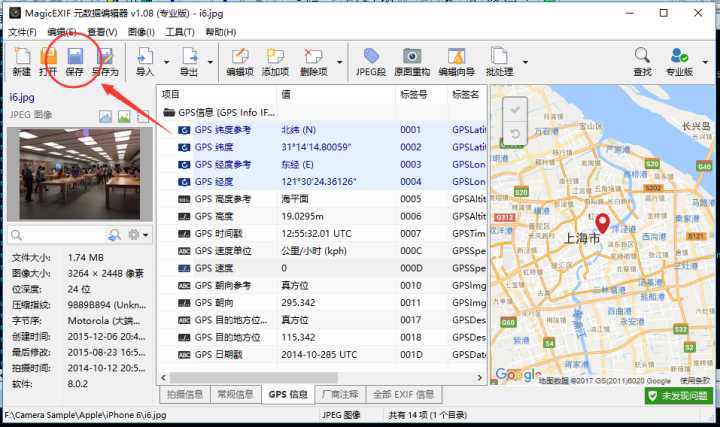Screen dimensions: 720x427
Task: Select the GPS 时间戳 row
Action: [322, 234]
